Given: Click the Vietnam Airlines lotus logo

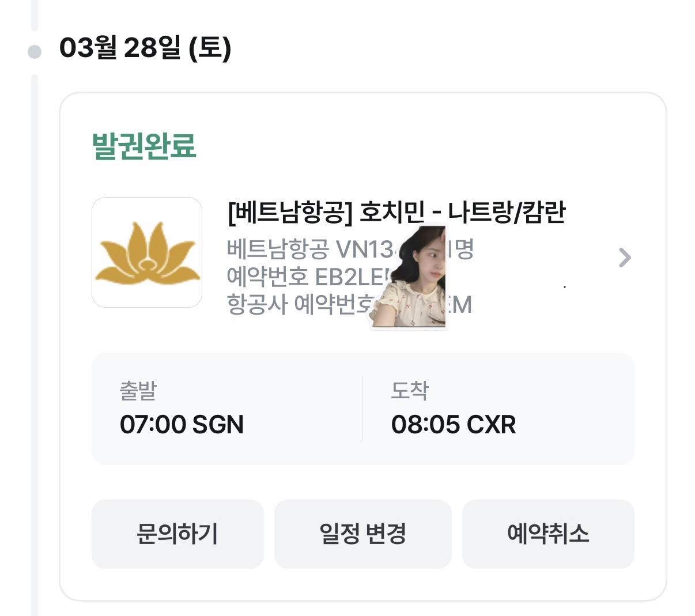Looking at the screenshot, I should [x=147, y=252].
